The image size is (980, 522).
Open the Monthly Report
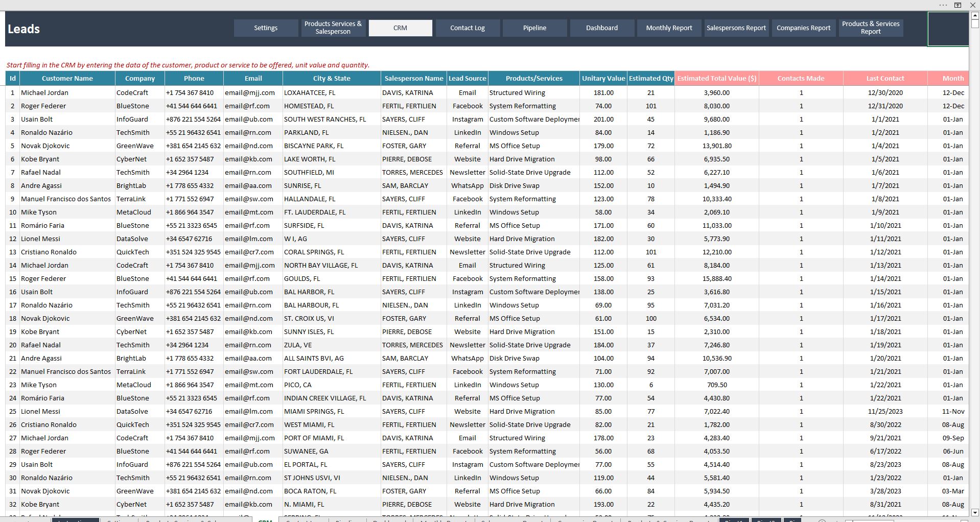669,28
